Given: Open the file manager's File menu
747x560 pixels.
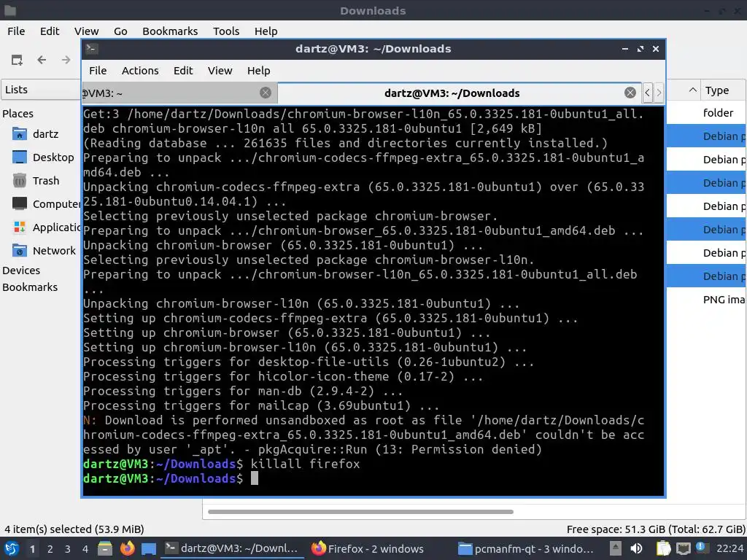Looking at the screenshot, I should pyautogui.click(x=16, y=31).
